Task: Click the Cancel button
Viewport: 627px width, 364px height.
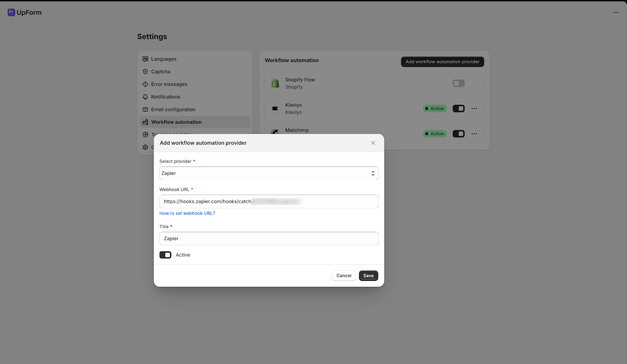Action: 344,276
